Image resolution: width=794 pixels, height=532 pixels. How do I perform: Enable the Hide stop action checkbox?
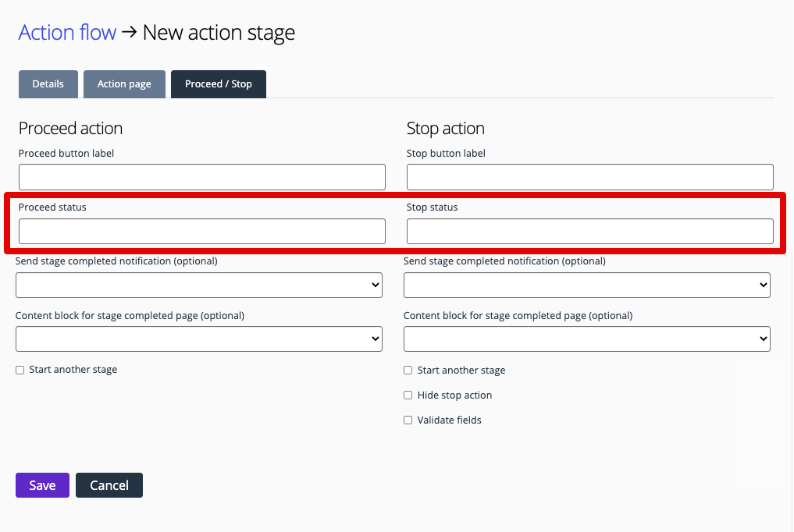[408, 395]
